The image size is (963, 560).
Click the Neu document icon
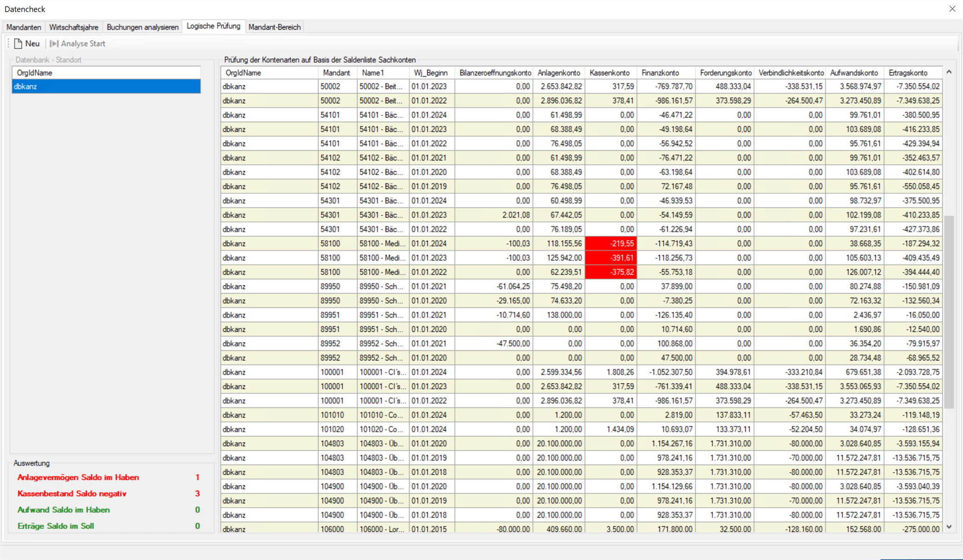[19, 44]
